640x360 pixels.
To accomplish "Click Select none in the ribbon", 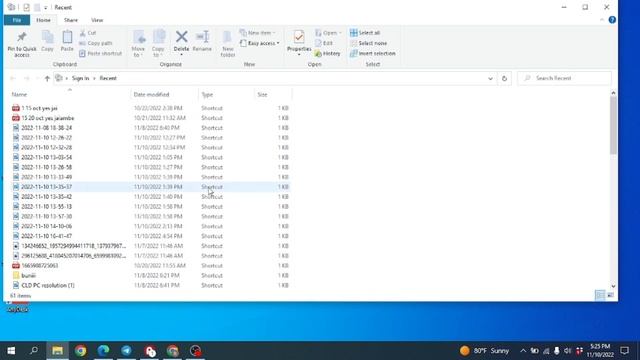I will point(369,43).
